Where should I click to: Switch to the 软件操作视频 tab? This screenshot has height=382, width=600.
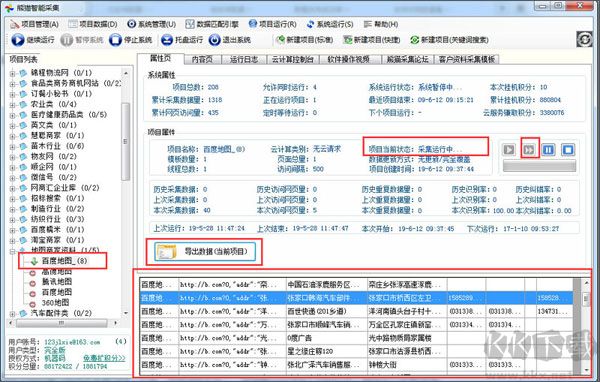349,59
